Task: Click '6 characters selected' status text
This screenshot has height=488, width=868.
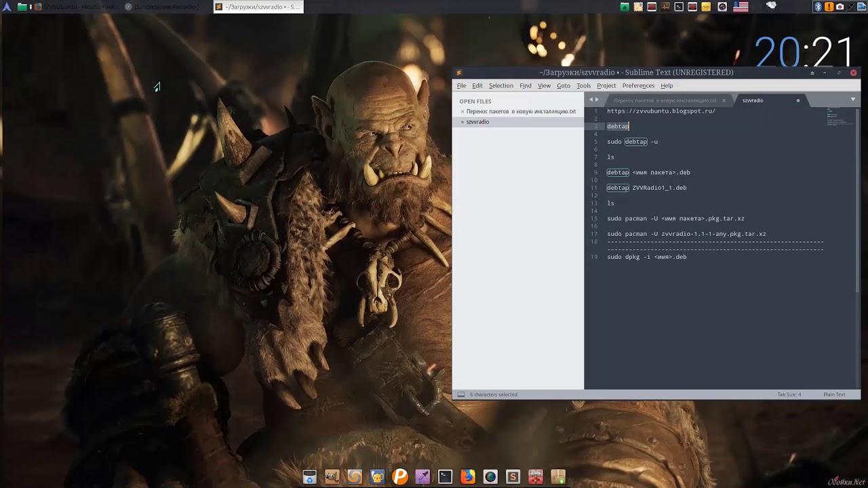Action: pos(494,394)
